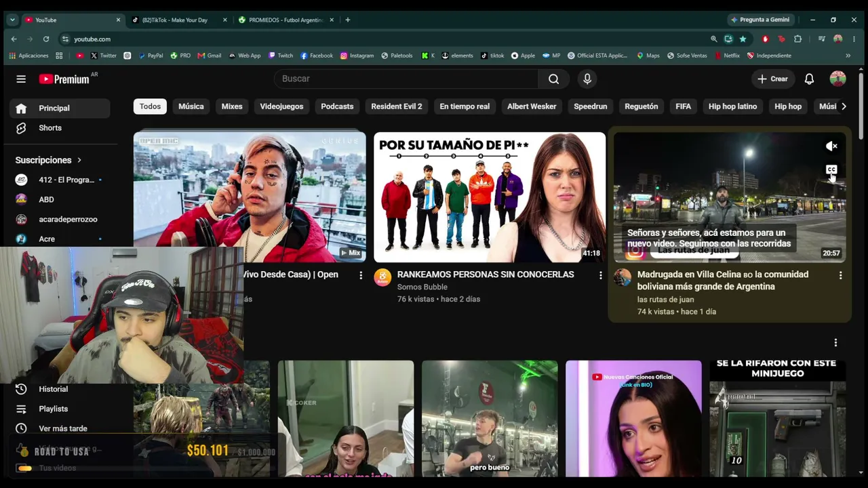Open browser extensions puzzle icon
Viewport: 868px width, 488px height.
[x=797, y=39]
